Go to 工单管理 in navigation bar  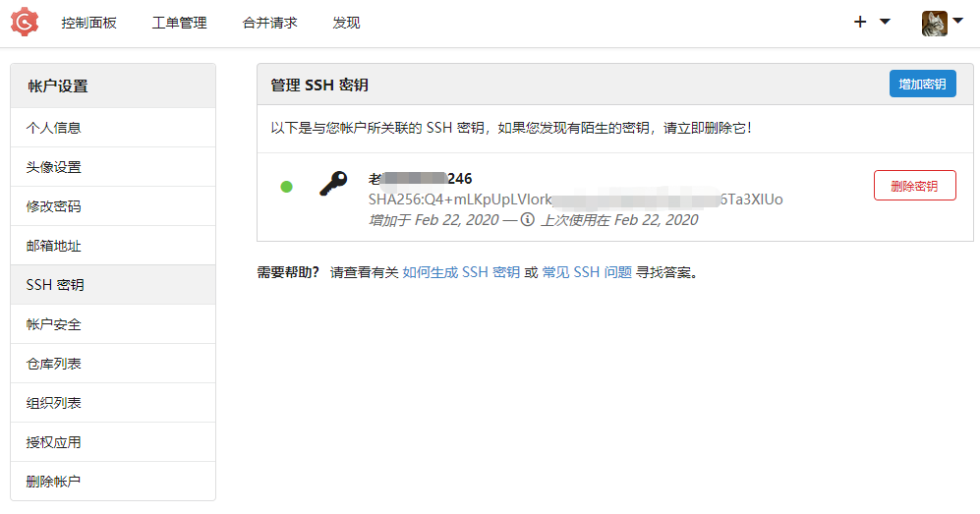coord(179,24)
